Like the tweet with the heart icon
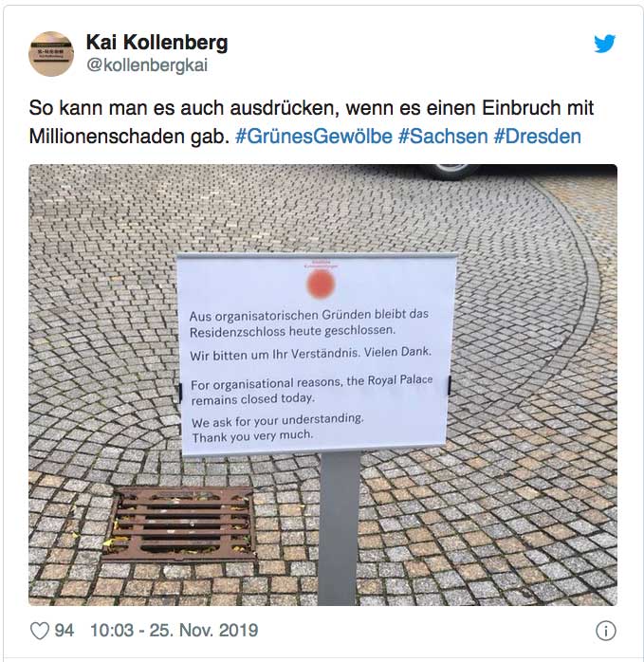 coord(40,631)
